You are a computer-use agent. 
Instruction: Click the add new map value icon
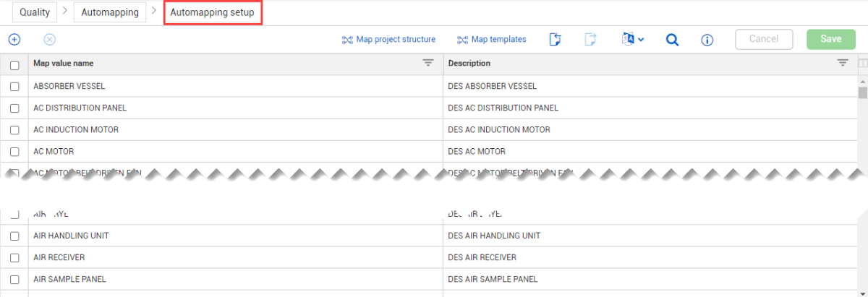point(14,40)
